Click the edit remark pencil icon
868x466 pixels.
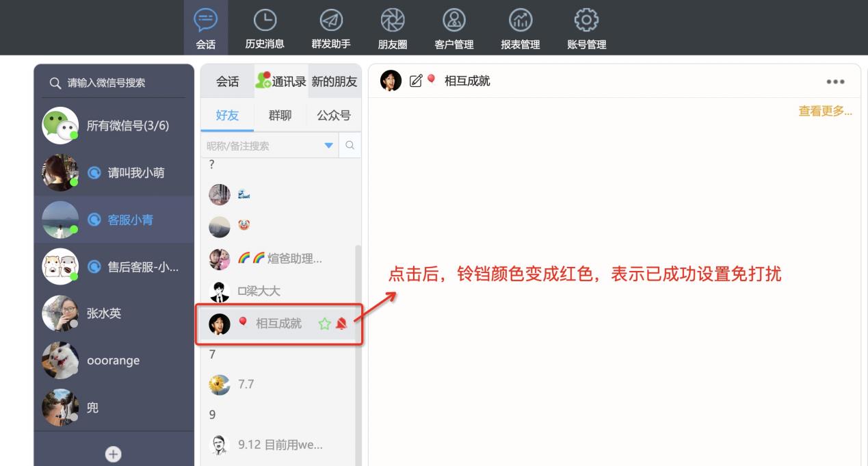(415, 81)
